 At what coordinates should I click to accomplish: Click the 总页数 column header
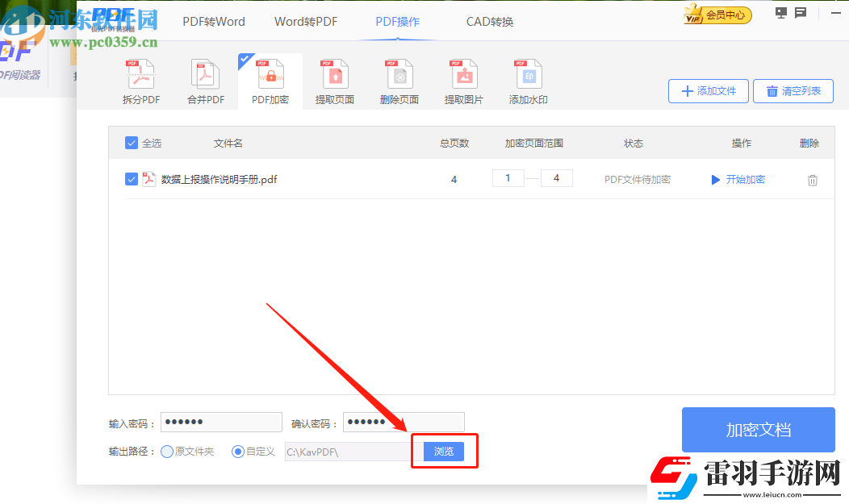pyautogui.click(x=454, y=144)
